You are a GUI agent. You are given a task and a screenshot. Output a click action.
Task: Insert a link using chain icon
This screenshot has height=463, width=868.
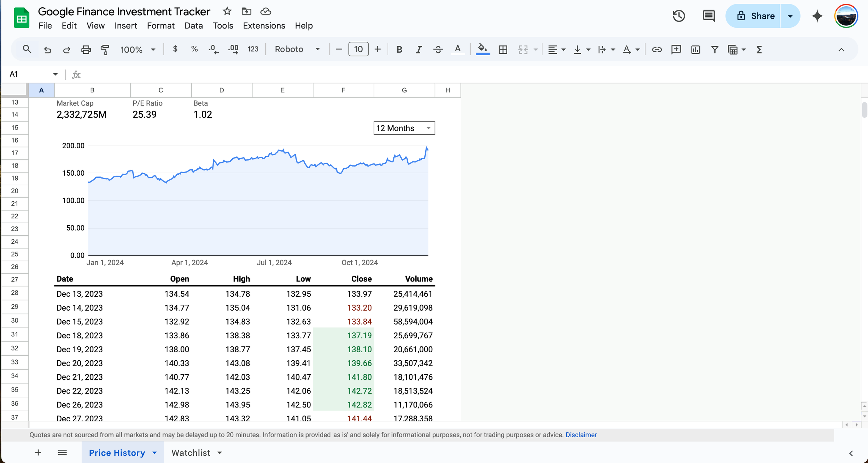pos(657,50)
